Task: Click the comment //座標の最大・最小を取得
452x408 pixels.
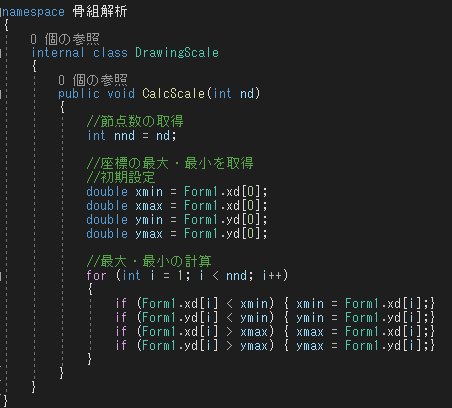Action: click(170, 163)
